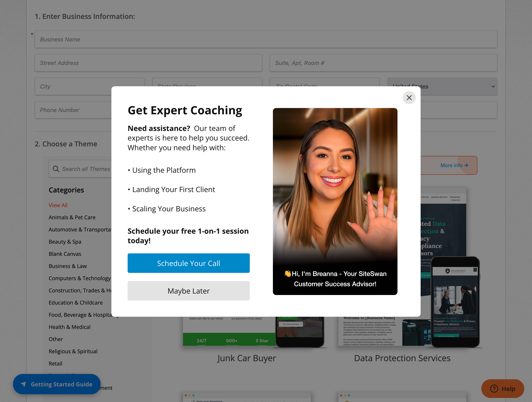Open the Getting Started Guide
532x402 pixels.
coord(57,384)
